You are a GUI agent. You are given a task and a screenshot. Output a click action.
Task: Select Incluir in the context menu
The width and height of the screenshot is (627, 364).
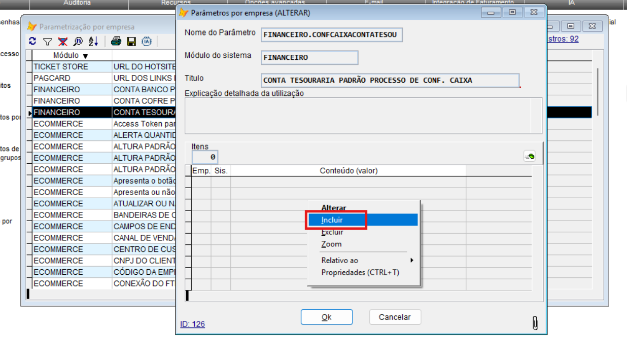click(x=332, y=220)
